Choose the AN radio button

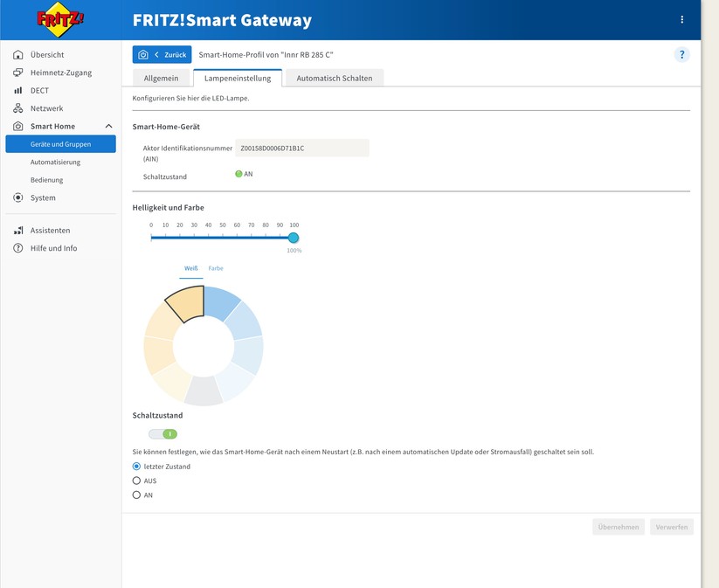click(136, 495)
